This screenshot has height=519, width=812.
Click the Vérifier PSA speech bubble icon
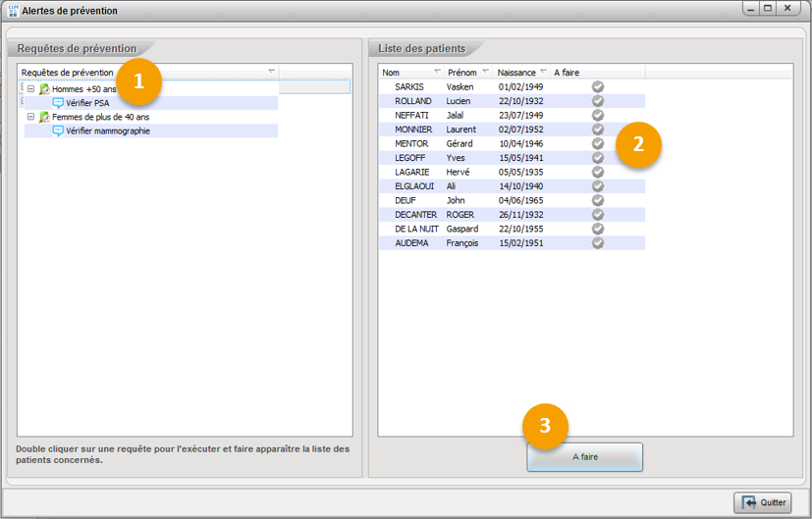[58, 103]
